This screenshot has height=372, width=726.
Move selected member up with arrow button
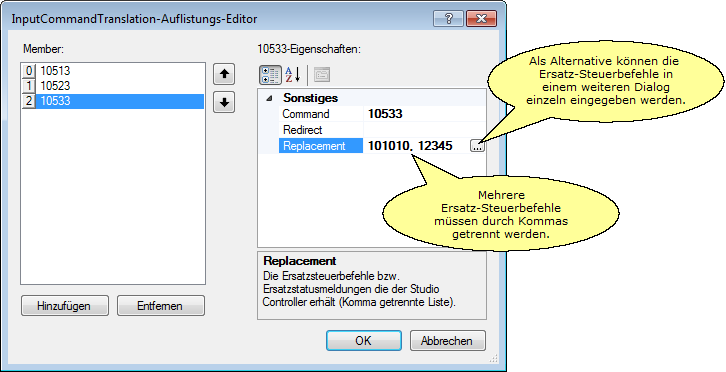click(224, 74)
